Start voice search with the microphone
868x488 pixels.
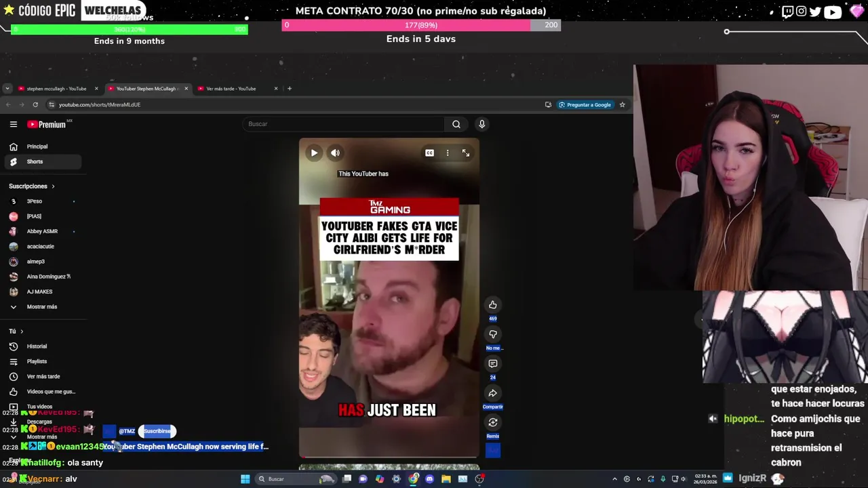pyautogui.click(x=481, y=124)
